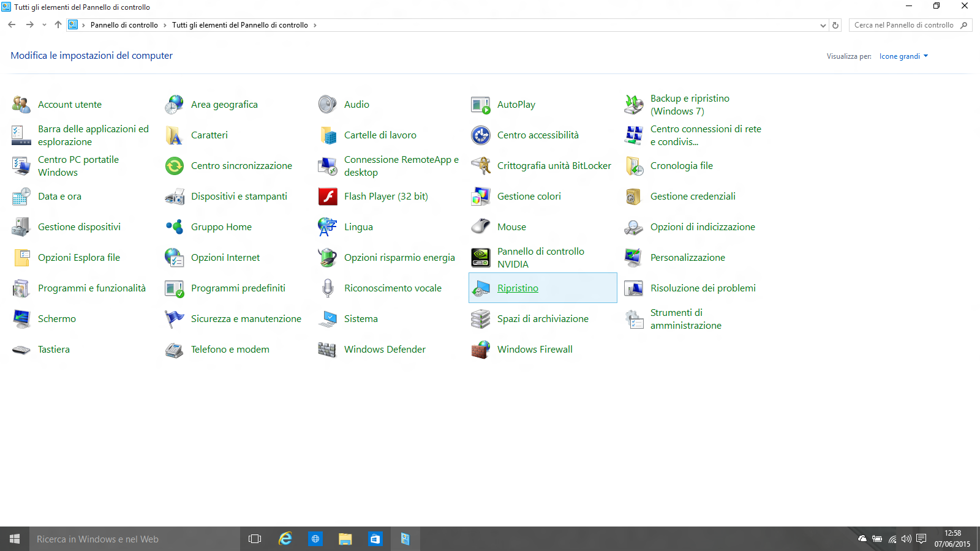980x551 pixels.
Task: Open the Caratteri fonts icon
Action: tap(175, 135)
